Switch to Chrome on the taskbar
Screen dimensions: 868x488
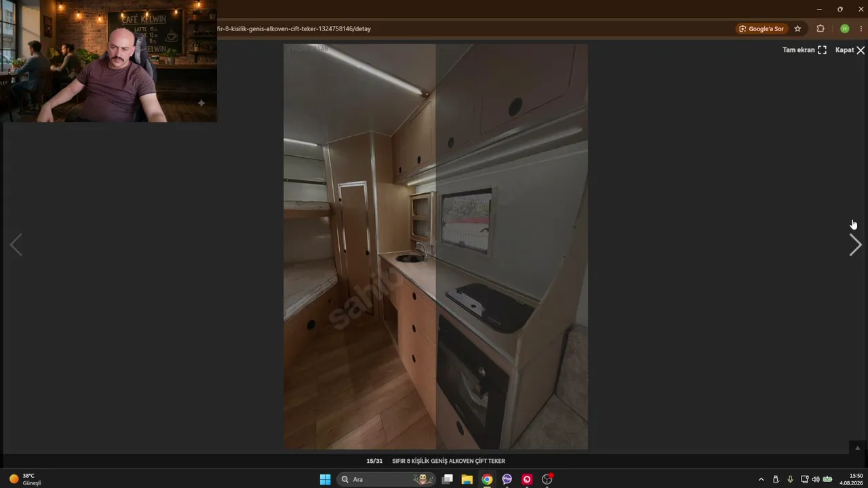coord(487,479)
